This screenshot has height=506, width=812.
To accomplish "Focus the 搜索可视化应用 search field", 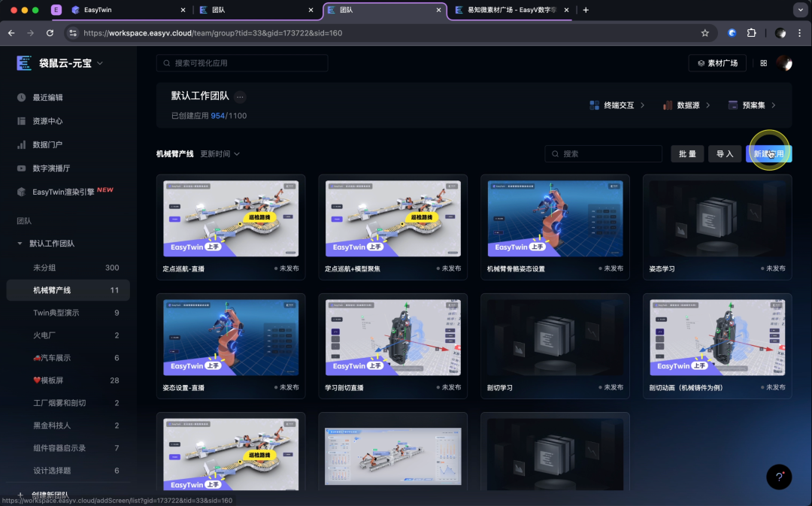I will pos(242,63).
